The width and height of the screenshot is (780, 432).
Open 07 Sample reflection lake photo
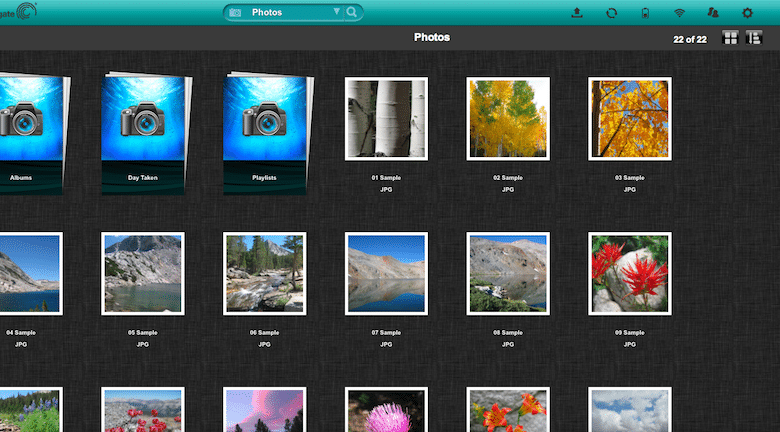click(387, 274)
